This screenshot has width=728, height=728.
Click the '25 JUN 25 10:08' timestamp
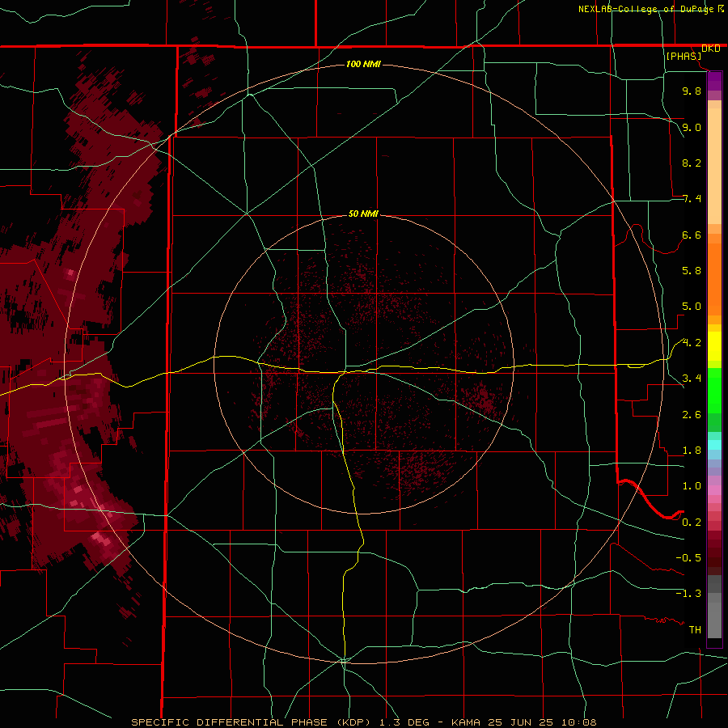click(x=544, y=722)
